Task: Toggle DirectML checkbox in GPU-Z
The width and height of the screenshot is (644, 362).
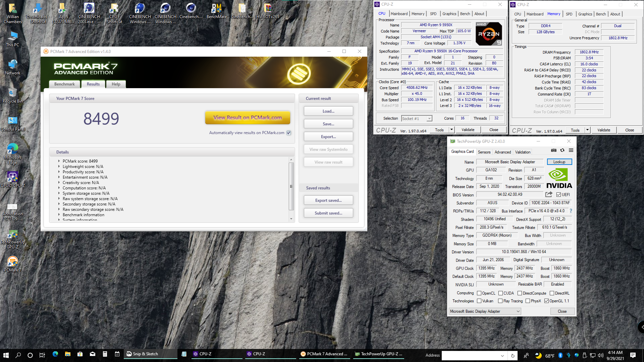Action: coord(552,293)
